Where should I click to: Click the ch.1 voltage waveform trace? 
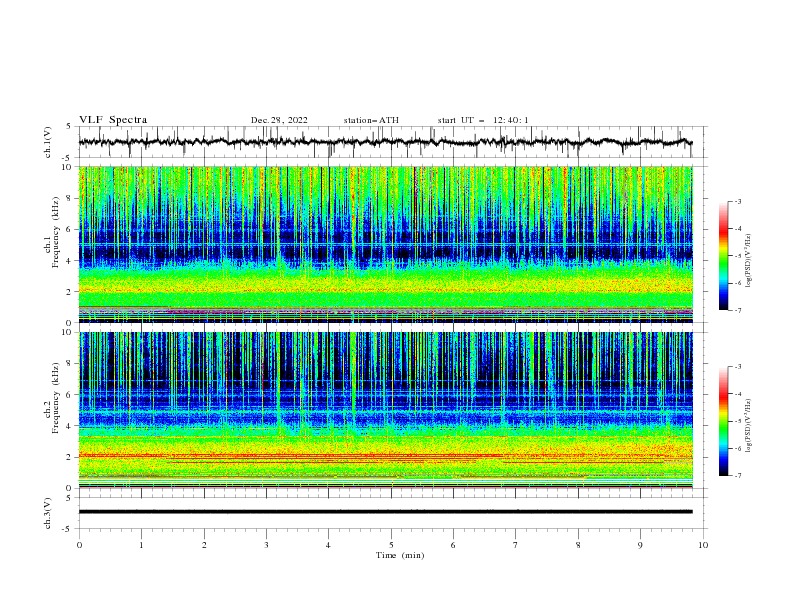click(x=385, y=142)
